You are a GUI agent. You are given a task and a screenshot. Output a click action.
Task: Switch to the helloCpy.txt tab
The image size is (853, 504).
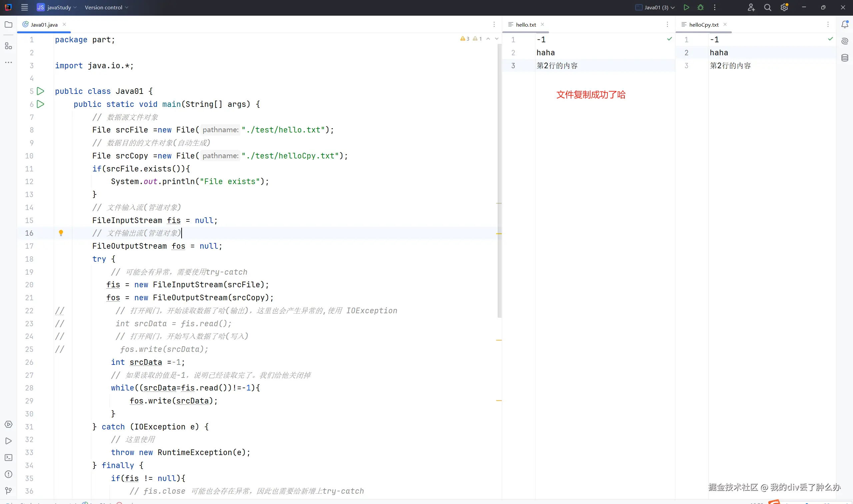pyautogui.click(x=703, y=25)
